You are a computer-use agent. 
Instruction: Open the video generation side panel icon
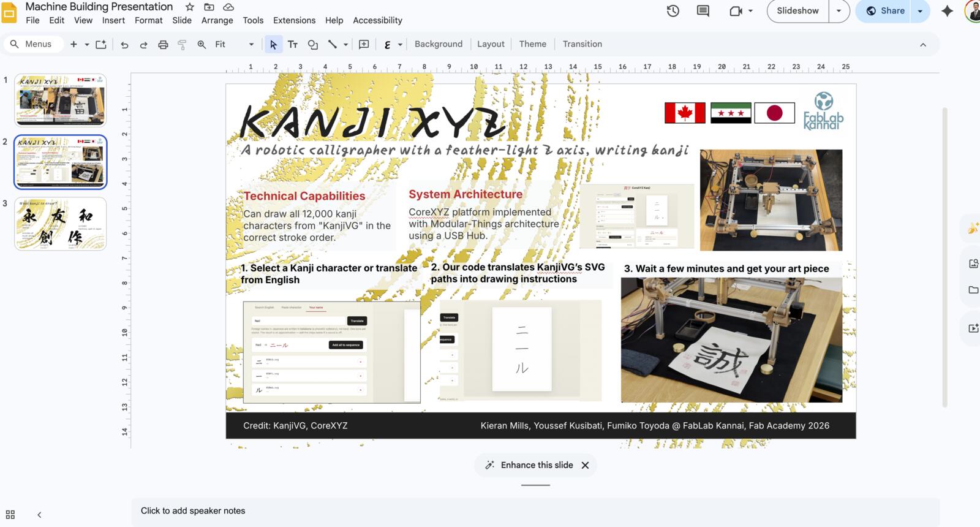(x=973, y=328)
